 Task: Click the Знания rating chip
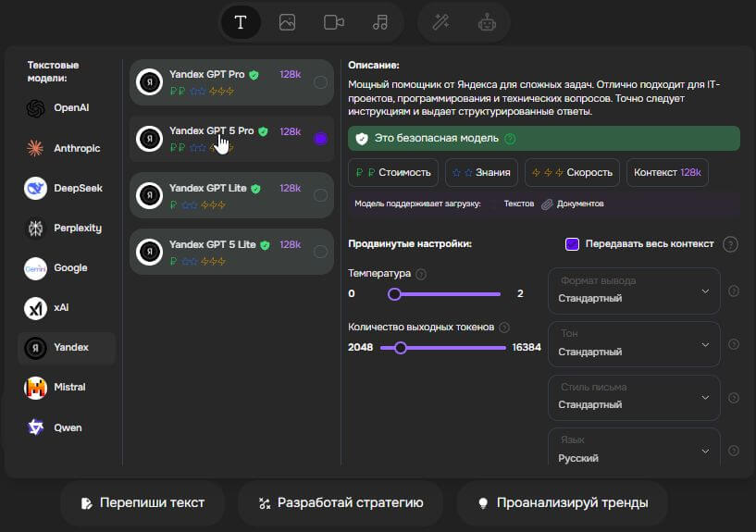pos(481,172)
